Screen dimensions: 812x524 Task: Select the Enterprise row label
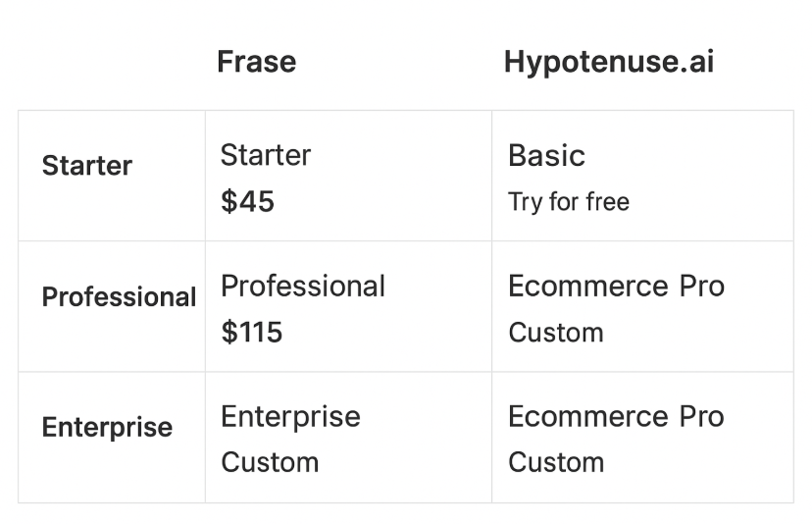pos(107,428)
